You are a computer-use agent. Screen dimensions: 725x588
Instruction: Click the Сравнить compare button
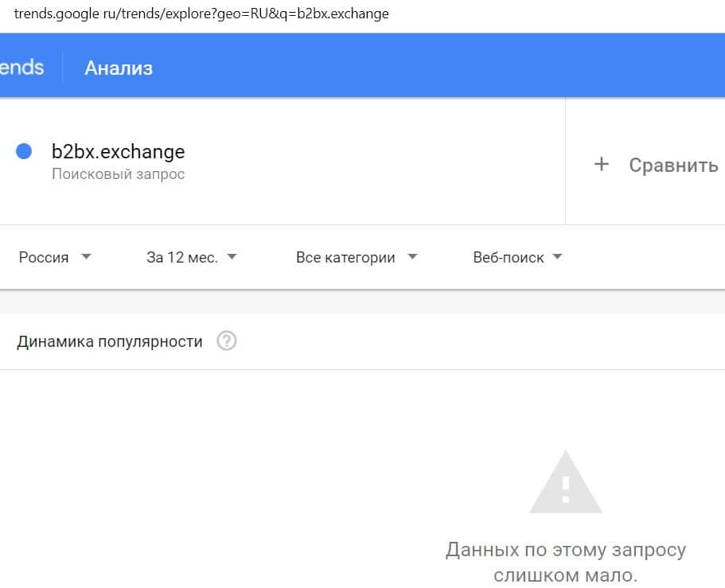pos(673,165)
